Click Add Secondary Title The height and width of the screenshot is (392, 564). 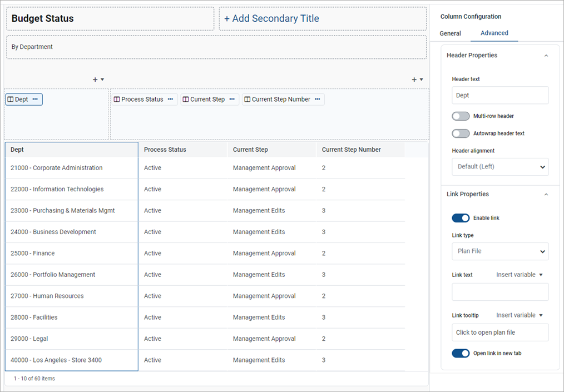tap(271, 18)
